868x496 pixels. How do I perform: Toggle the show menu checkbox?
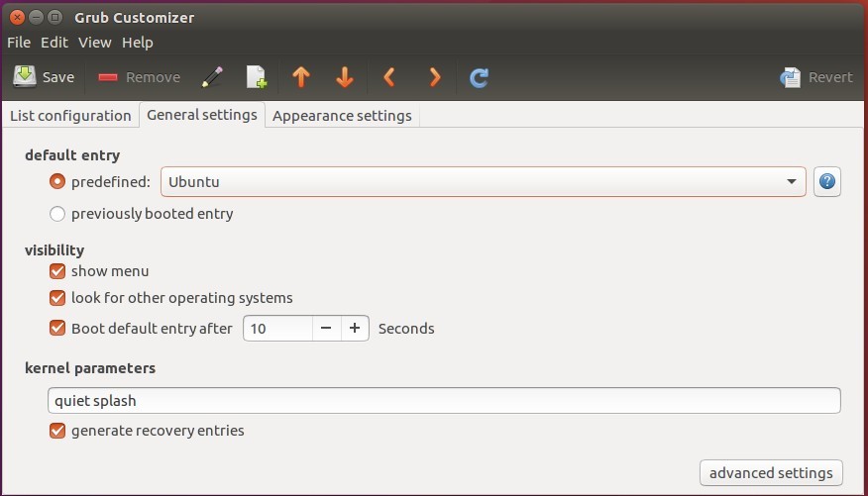tap(57, 271)
